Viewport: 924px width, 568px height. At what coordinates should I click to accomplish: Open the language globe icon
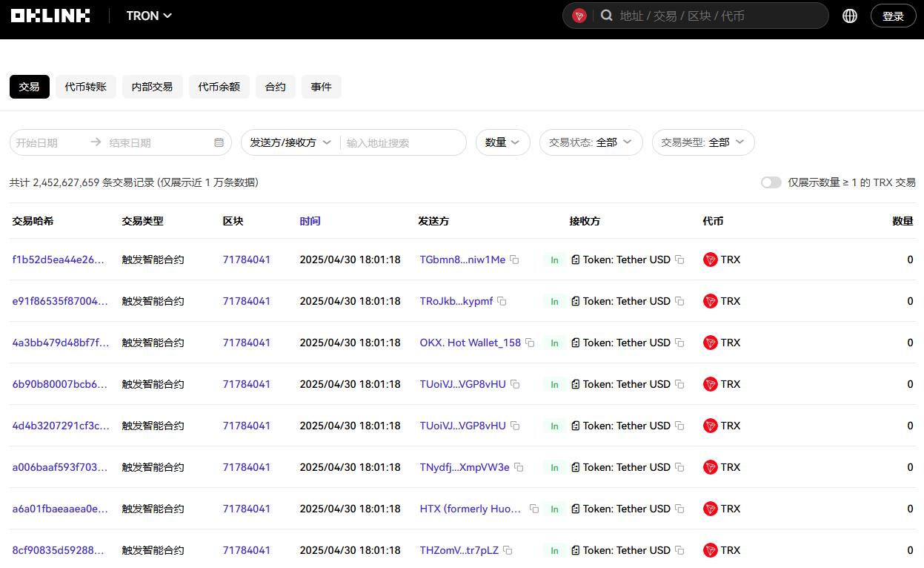click(x=849, y=15)
